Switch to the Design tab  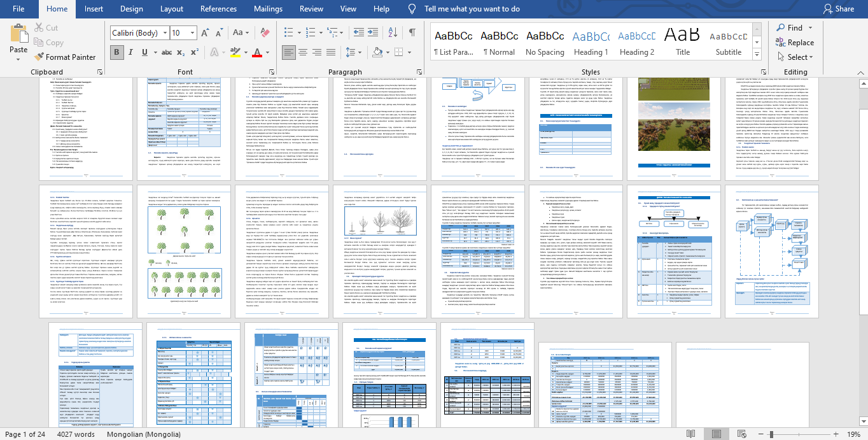(131, 9)
